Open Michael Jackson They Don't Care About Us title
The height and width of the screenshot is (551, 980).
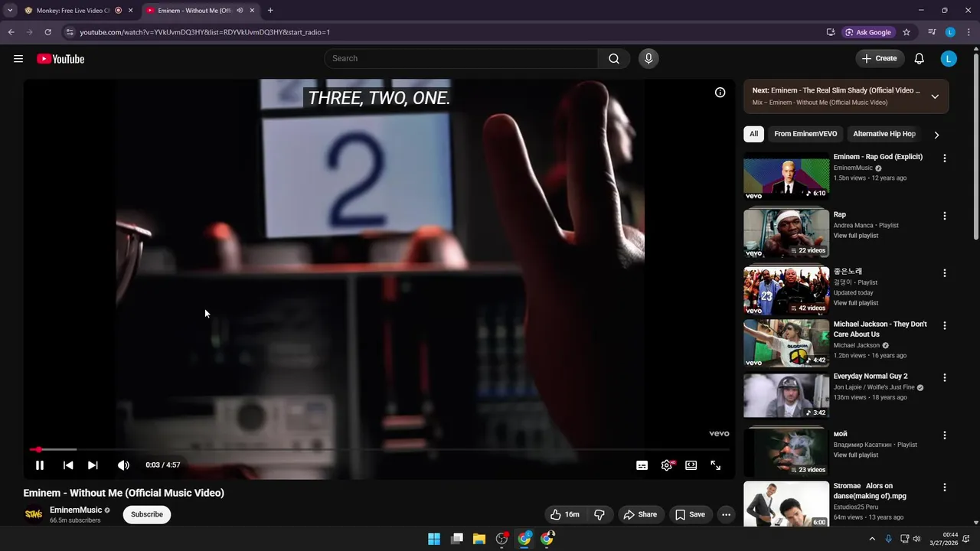pos(880,329)
